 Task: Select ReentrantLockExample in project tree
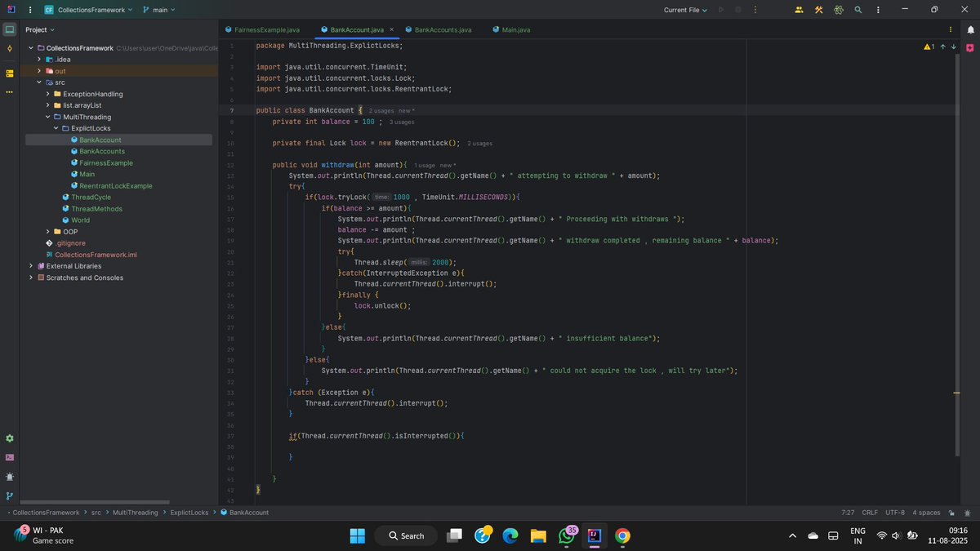(x=116, y=186)
